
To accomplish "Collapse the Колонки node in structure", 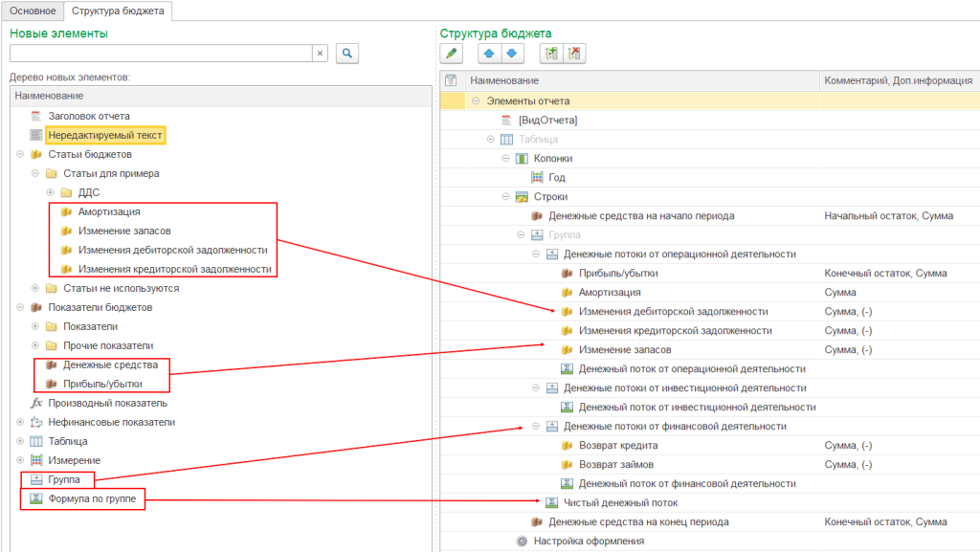I will (505, 159).
